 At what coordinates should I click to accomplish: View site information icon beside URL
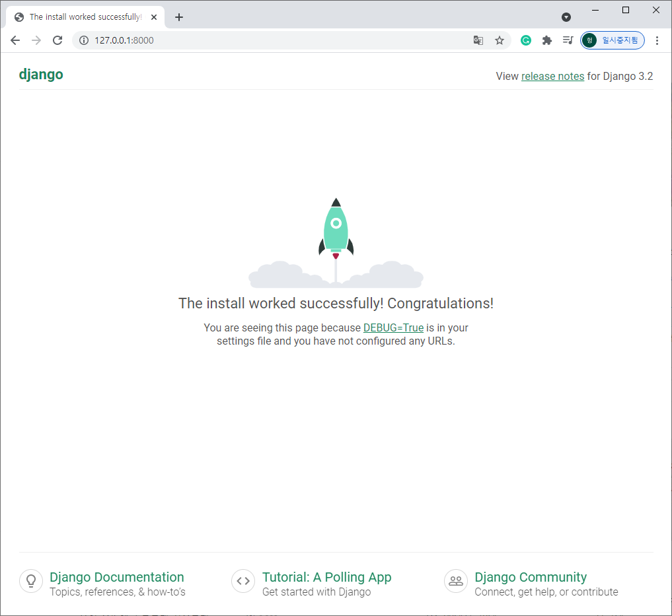(x=84, y=40)
